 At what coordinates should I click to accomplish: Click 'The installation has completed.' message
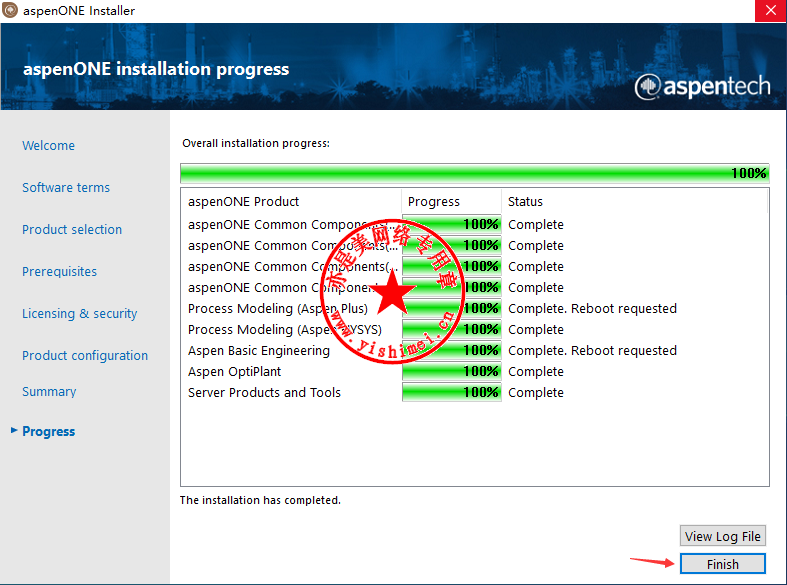(260, 500)
